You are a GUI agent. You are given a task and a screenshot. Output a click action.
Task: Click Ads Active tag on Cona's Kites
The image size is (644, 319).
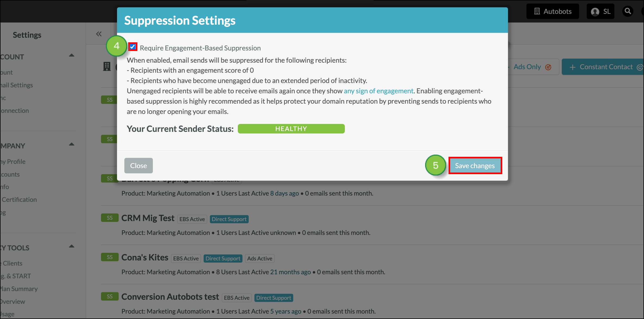pos(260,259)
